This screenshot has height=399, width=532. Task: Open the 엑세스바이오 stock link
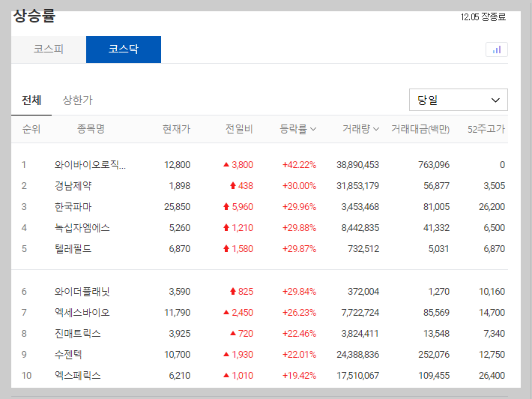coord(82,313)
